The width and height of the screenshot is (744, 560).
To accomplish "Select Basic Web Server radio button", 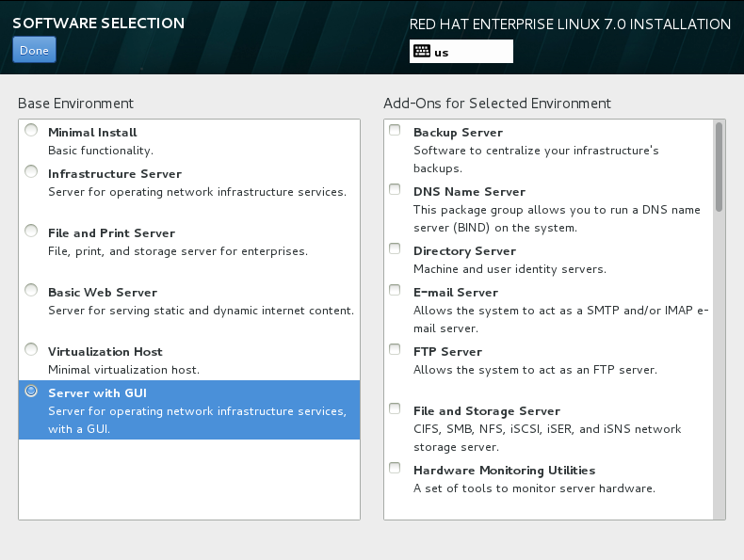I will (x=32, y=292).
